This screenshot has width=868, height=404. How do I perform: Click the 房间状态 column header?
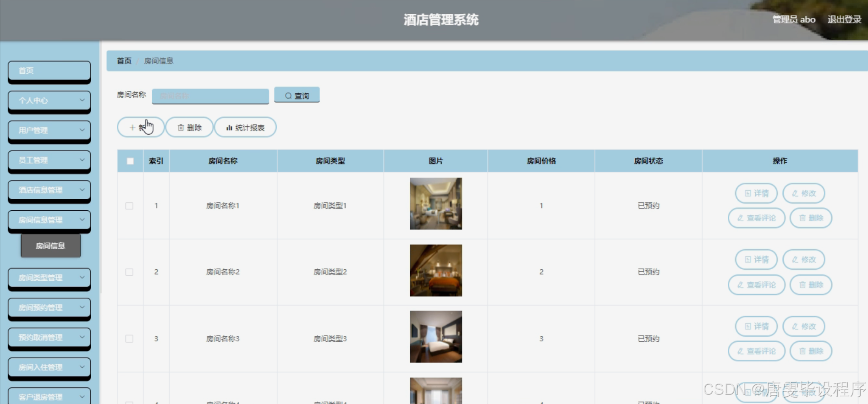(648, 161)
